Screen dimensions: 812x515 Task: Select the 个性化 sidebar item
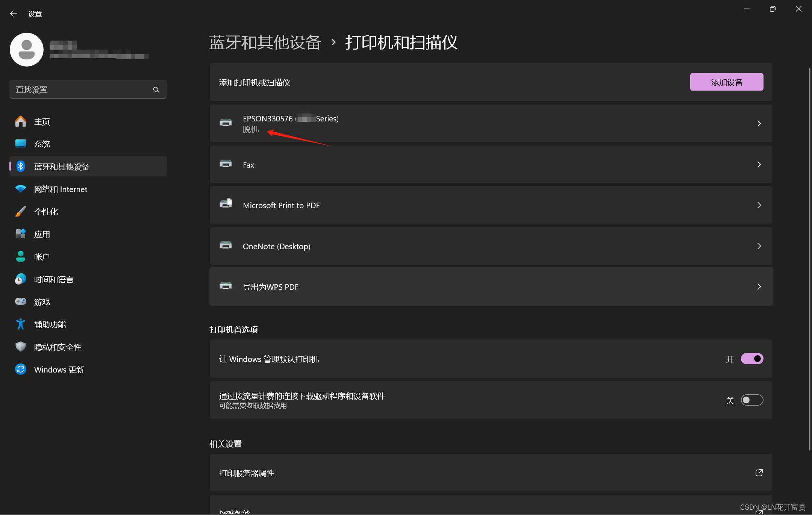coord(46,212)
